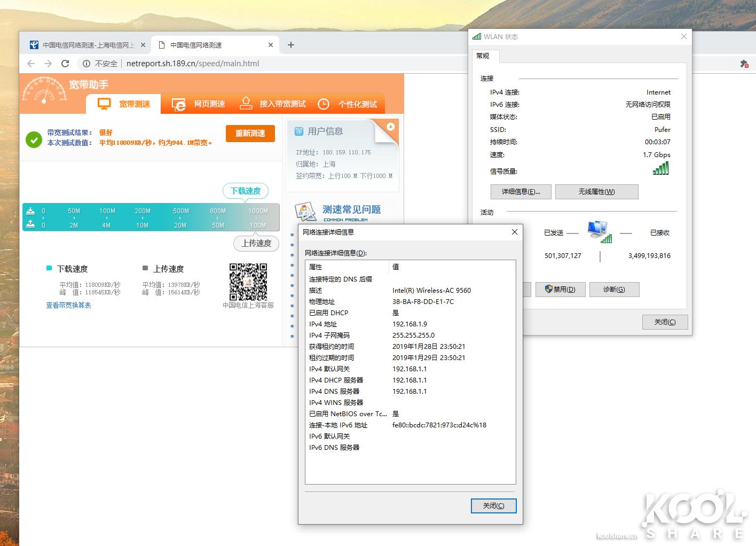Switch to the 常规 tab in WLAN 状态
The image size is (756, 546).
pyautogui.click(x=485, y=56)
